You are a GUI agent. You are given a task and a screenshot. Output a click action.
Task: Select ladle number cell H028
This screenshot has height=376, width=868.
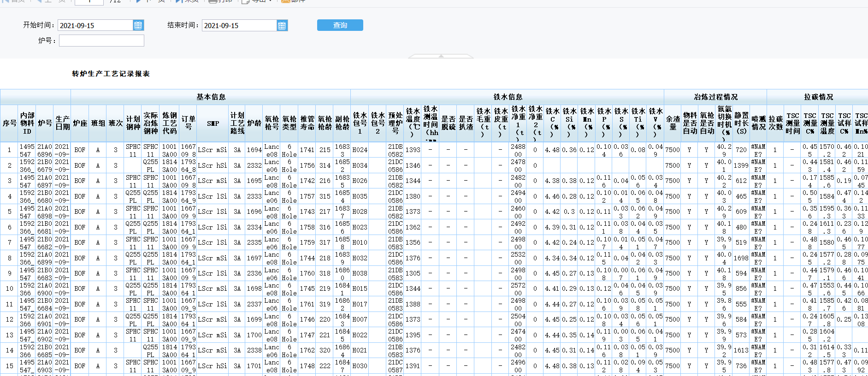pos(360,211)
